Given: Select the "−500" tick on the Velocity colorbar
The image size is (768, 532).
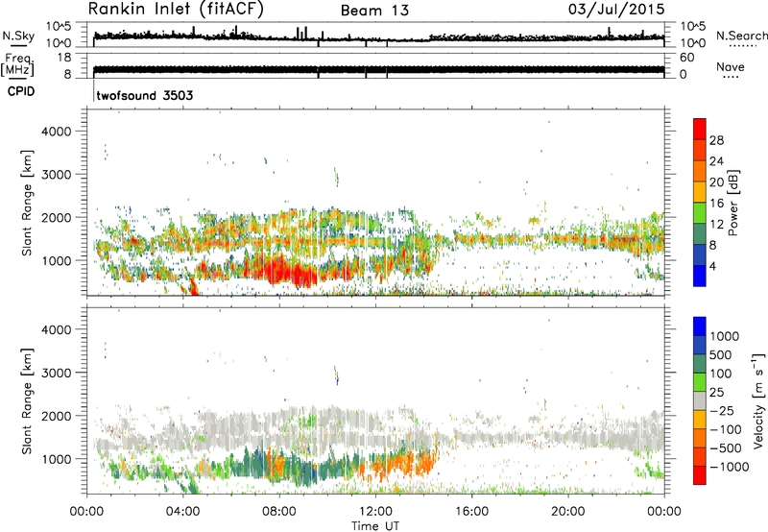Looking at the screenshot, I should pos(726,447).
